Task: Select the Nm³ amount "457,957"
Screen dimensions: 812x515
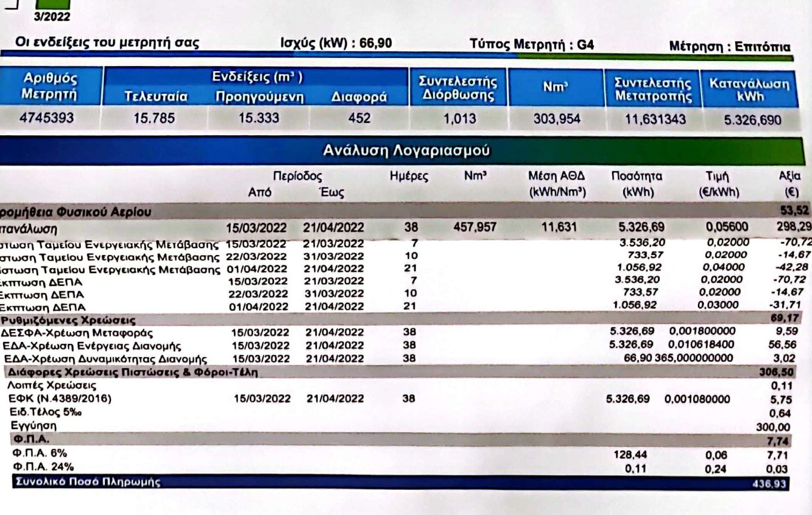Action: (x=475, y=227)
